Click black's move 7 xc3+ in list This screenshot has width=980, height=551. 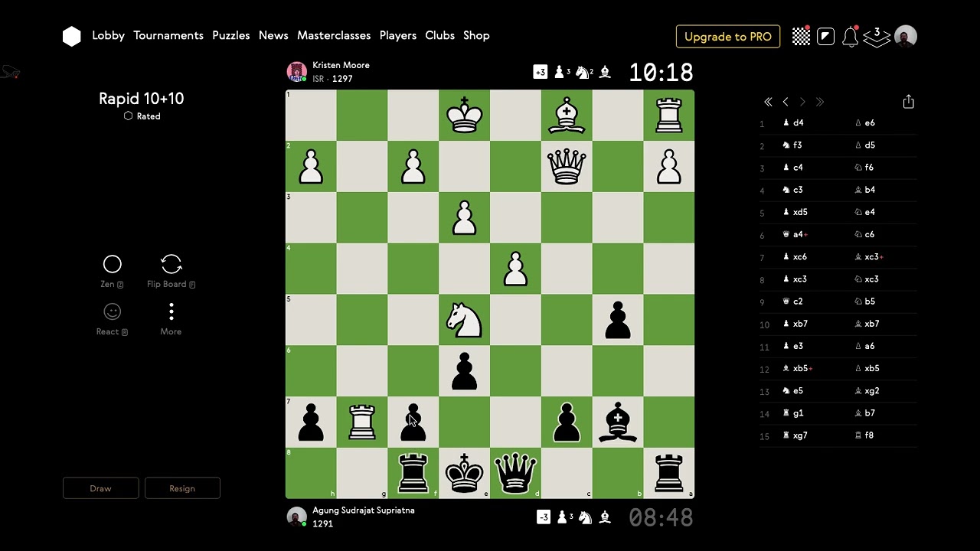[x=869, y=256]
